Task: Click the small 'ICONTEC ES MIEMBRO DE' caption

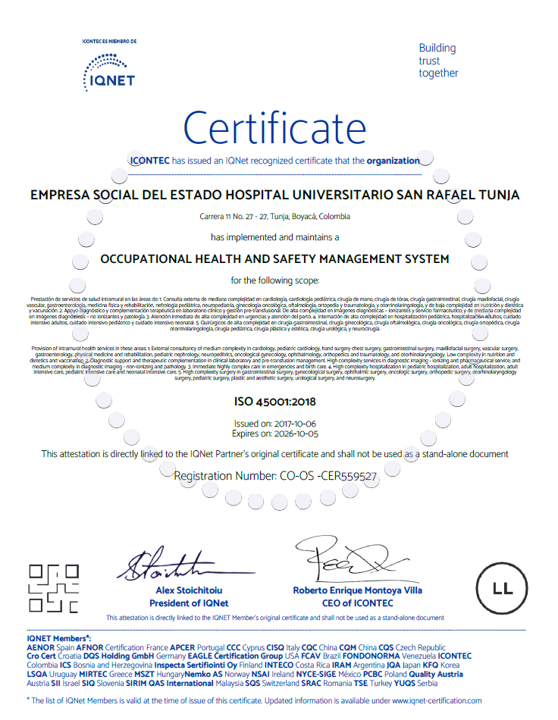Action: click(x=109, y=41)
